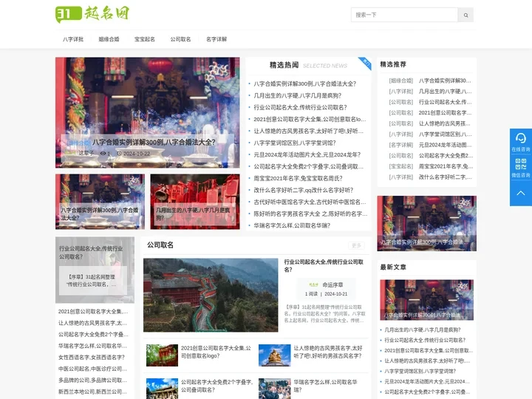This screenshot has width=532, height=399.
Task: Click the 更多 button in 公司取名 section
Action: point(356,245)
